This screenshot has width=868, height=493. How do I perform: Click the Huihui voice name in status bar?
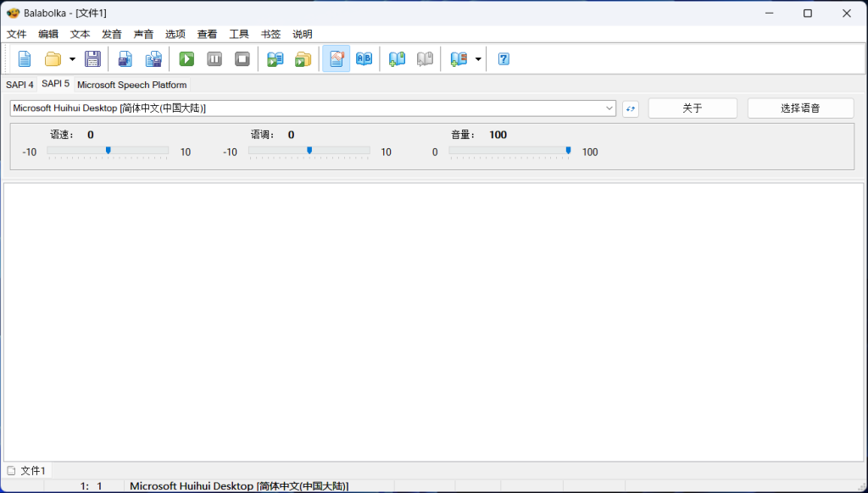(x=239, y=486)
